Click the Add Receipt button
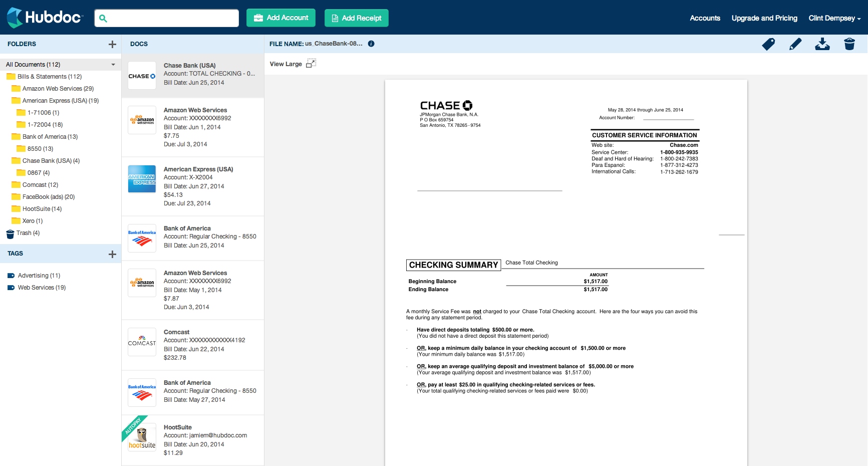 [x=357, y=18]
